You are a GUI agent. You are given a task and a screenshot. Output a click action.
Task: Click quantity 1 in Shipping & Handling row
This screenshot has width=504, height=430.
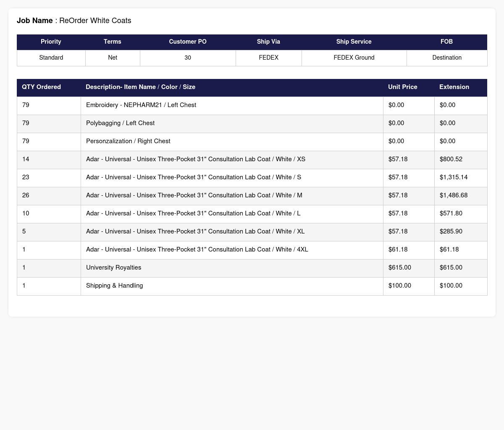(24, 286)
